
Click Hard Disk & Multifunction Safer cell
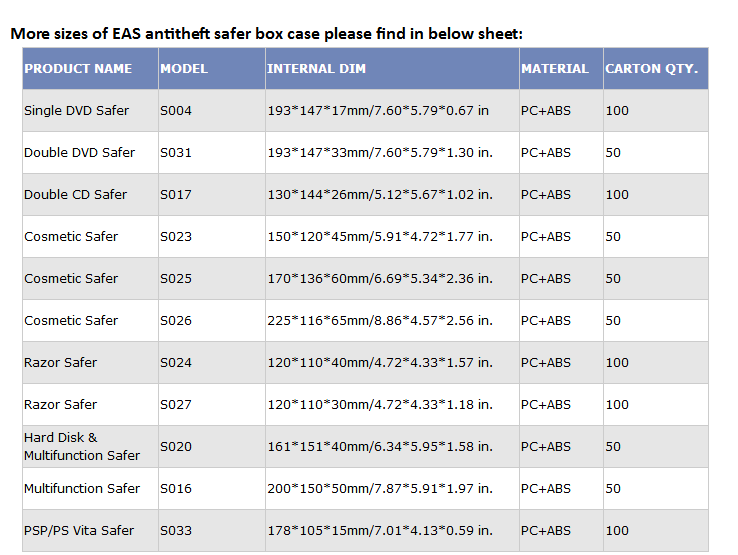point(90,446)
